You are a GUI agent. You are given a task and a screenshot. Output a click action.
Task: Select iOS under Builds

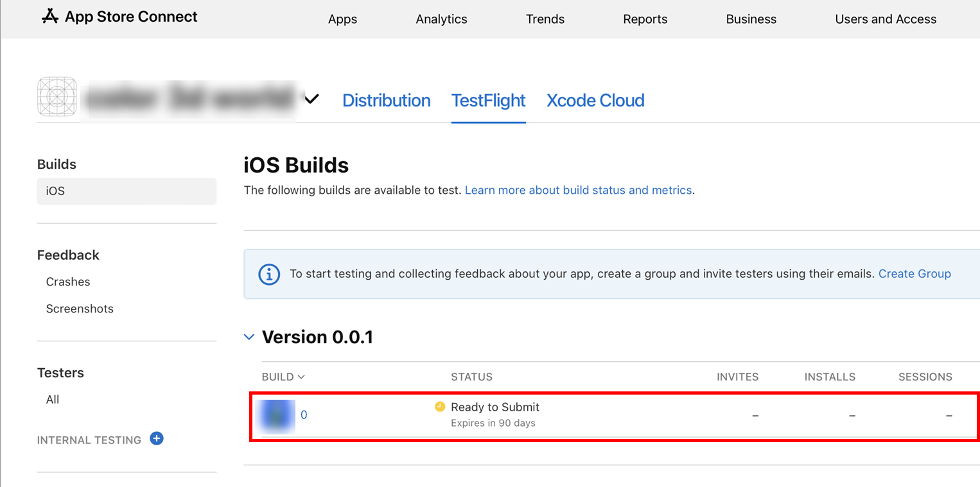point(127,191)
